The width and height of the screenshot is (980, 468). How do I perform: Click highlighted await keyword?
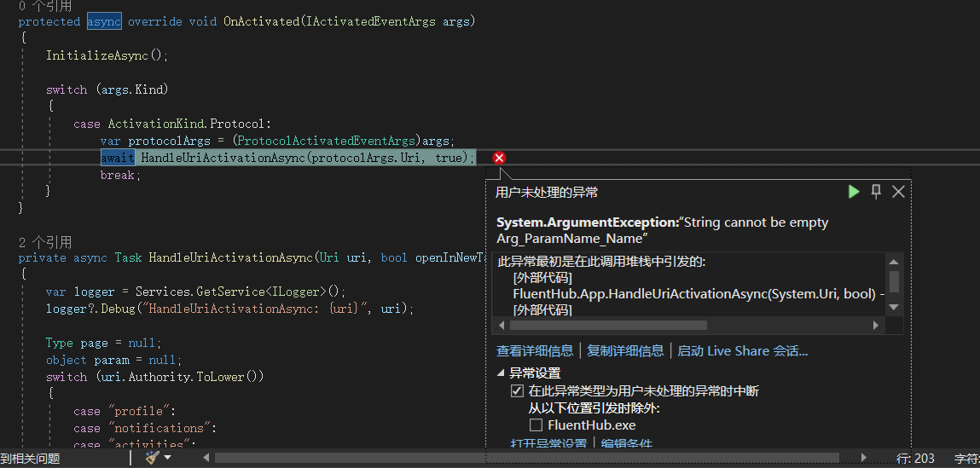118,158
